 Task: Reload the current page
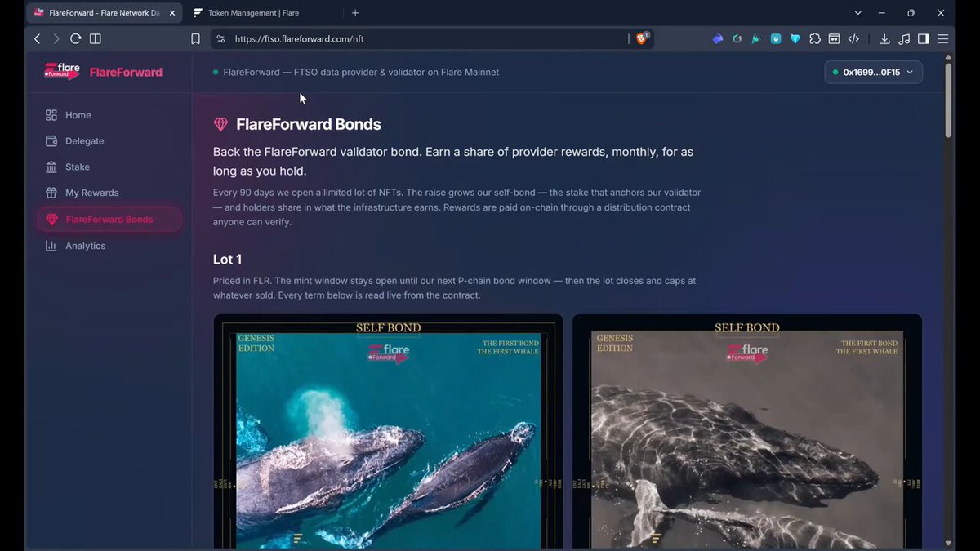click(76, 38)
